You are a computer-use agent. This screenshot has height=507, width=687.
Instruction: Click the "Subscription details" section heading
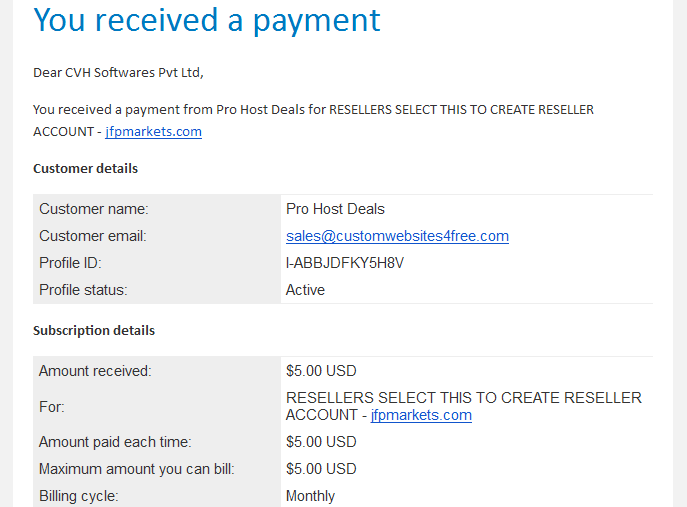[x=94, y=330]
